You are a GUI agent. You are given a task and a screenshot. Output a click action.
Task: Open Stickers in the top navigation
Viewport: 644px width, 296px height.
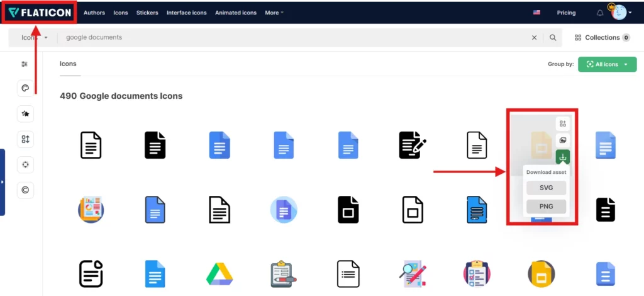[x=147, y=13]
